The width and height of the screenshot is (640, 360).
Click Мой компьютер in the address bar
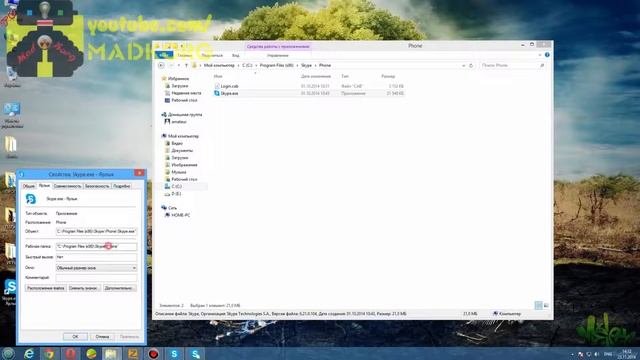[219, 65]
